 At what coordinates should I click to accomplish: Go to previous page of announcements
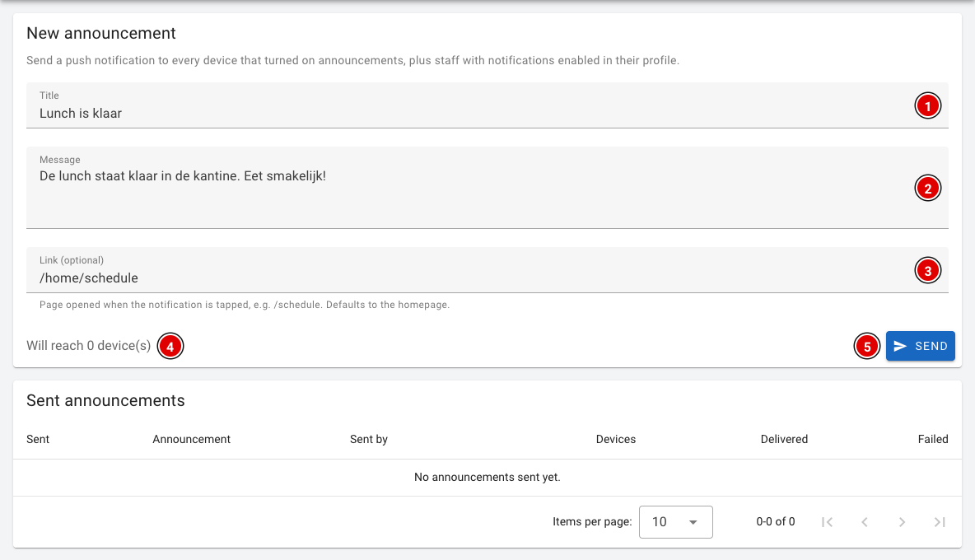click(x=865, y=522)
